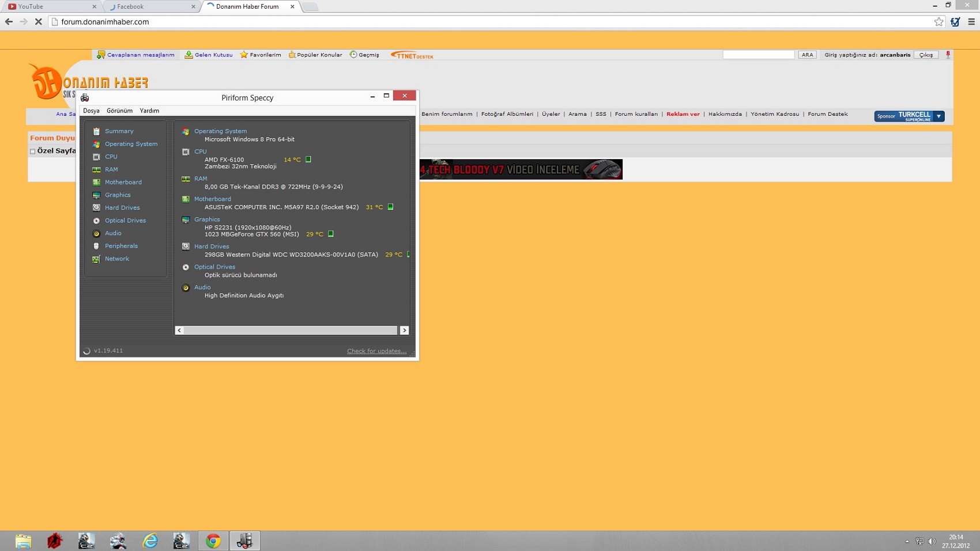
Task: Click the CPU icon in Speccy sidebar
Action: point(96,157)
